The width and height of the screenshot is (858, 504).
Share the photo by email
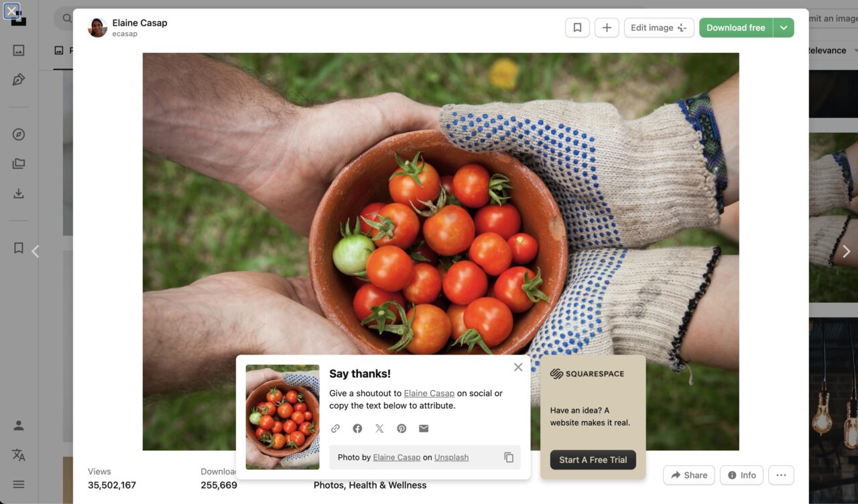424,428
